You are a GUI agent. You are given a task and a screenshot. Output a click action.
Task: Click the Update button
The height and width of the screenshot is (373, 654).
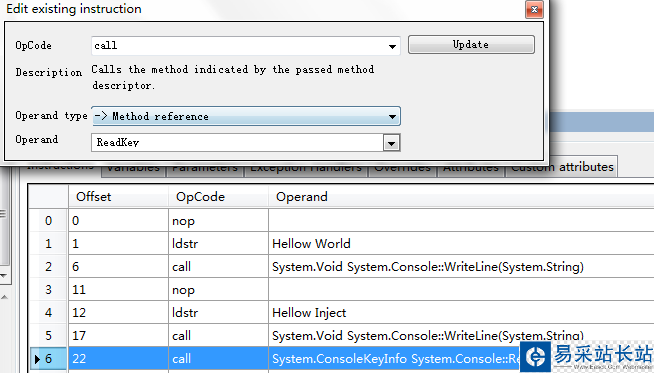point(471,45)
